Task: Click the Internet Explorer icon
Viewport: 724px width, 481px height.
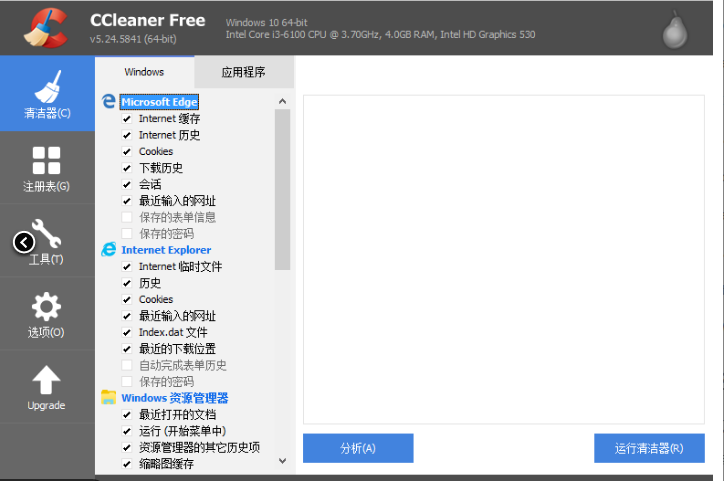Action: [x=109, y=249]
